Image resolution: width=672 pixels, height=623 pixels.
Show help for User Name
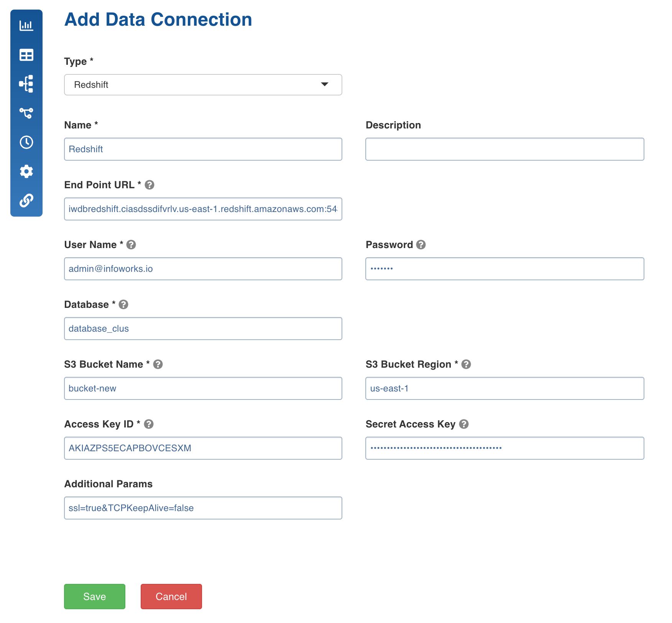[131, 245]
